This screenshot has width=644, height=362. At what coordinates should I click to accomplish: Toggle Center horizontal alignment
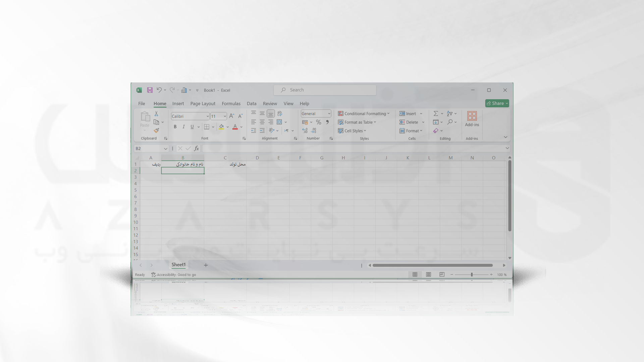(262, 122)
